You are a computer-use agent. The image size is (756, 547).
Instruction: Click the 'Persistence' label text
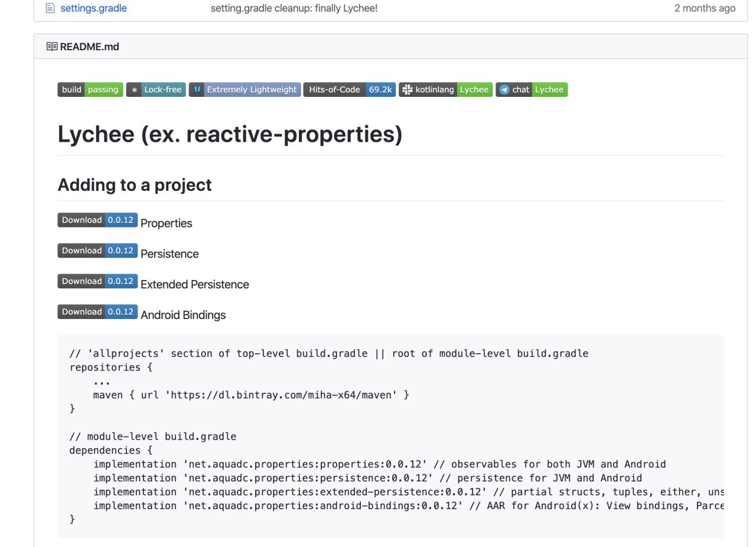coord(170,254)
